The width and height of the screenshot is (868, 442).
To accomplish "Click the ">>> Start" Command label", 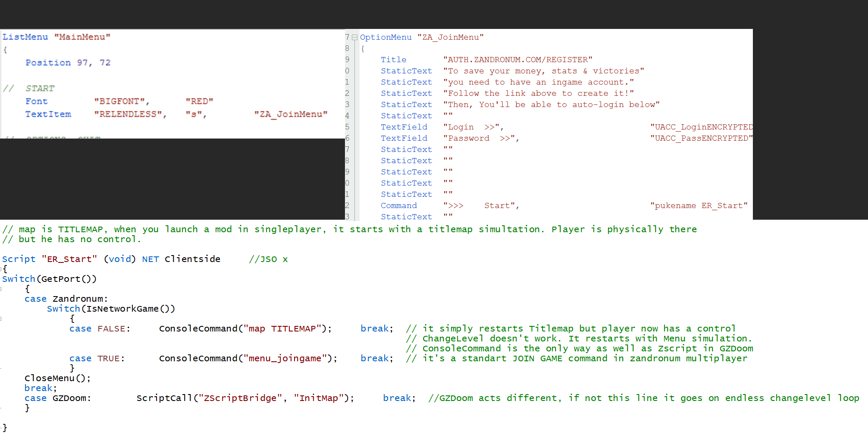I will (479, 206).
